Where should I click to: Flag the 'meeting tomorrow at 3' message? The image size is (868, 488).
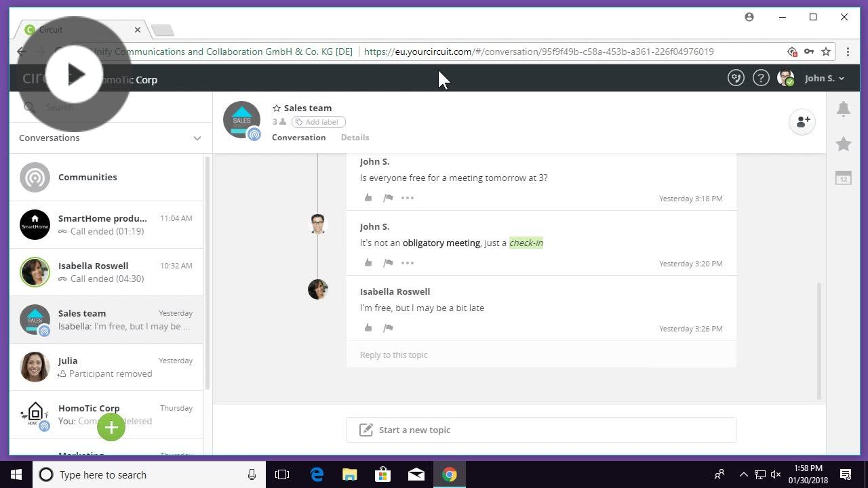(388, 198)
